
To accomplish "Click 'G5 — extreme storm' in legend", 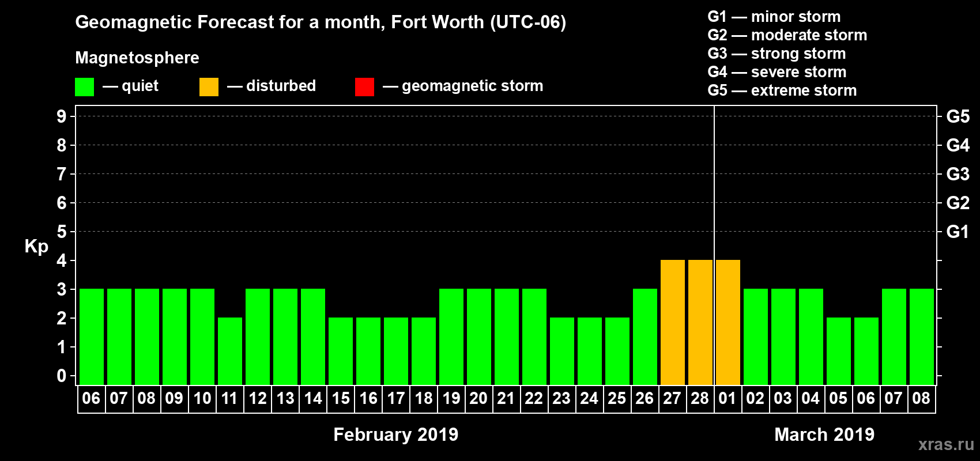I will [782, 90].
